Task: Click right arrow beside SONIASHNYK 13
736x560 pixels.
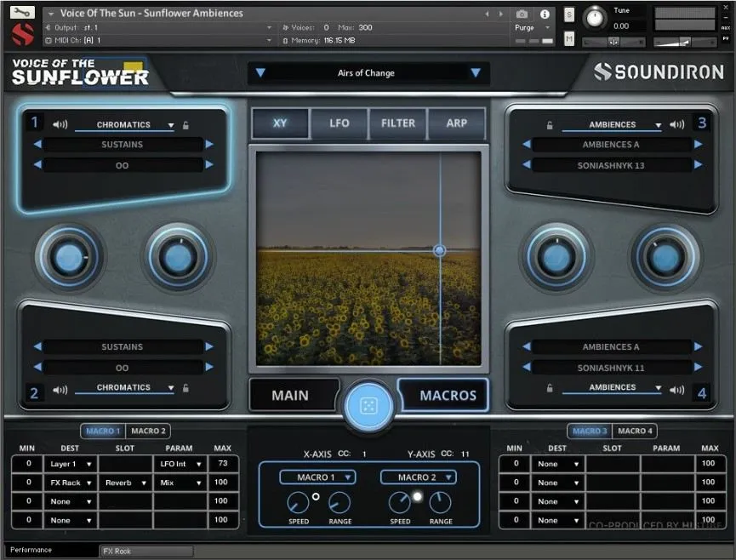Action: pyautogui.click(x=698, y=165)
